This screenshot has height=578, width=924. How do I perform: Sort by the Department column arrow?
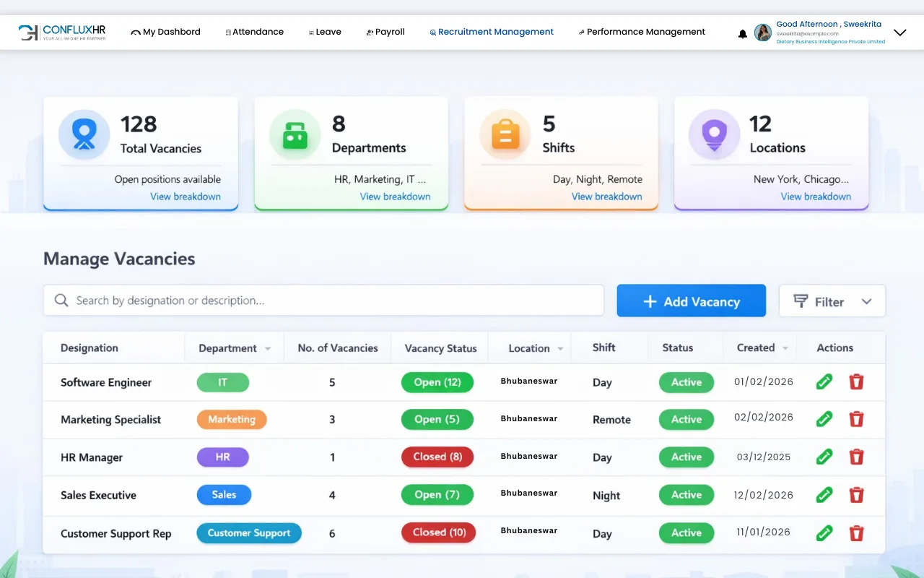coord(268,349)
